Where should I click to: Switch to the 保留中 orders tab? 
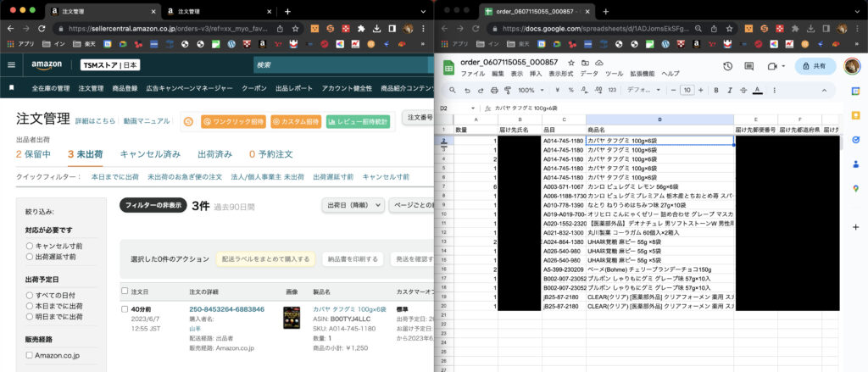pos(33,154)
